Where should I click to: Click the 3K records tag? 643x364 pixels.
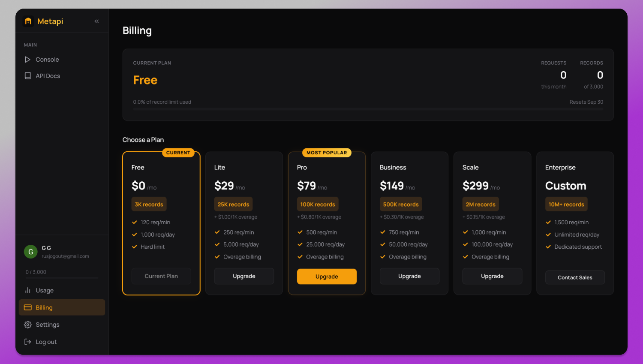click(x=149, y=204)
